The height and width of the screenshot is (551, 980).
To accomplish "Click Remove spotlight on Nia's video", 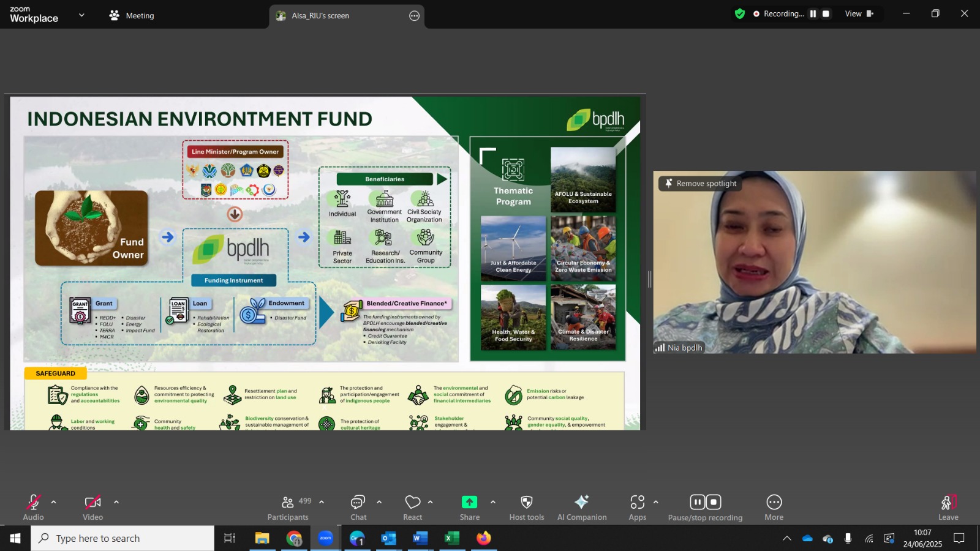I will click(701, 183).
